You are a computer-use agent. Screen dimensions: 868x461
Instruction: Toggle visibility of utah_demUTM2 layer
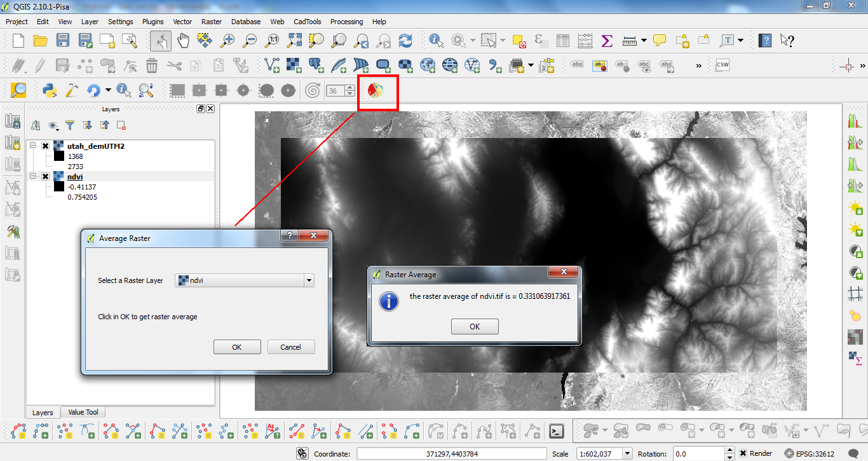[46, 146]
